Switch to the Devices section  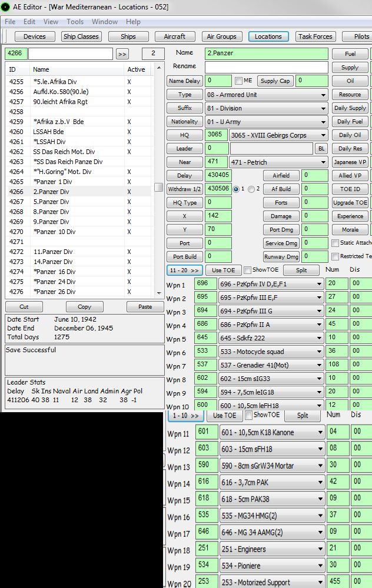click(x=35, y=36)
